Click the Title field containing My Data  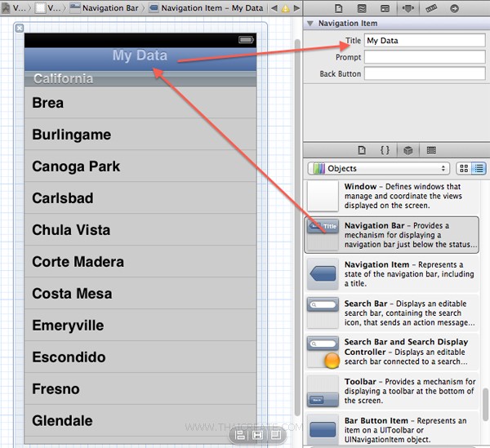point(425,41)
